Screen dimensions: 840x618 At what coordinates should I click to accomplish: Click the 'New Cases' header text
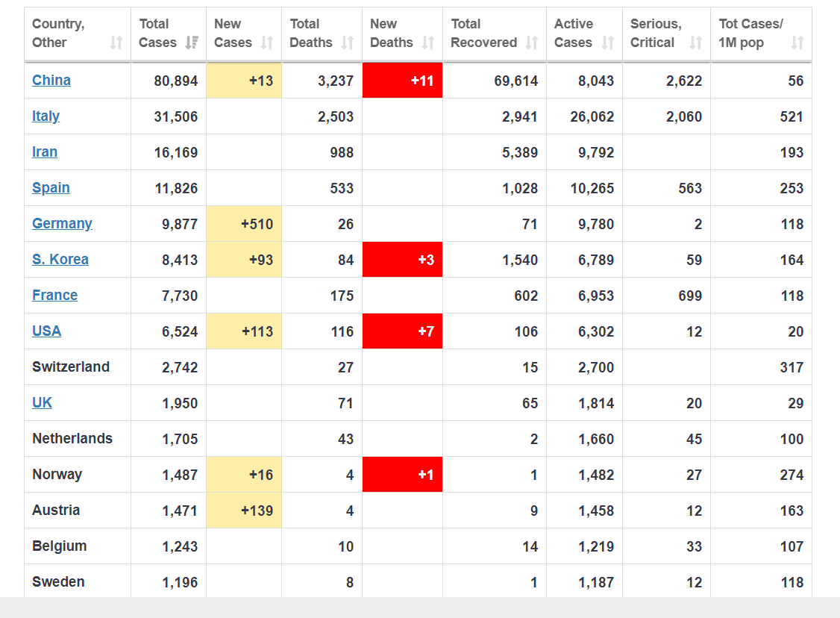tap(233, 34)
